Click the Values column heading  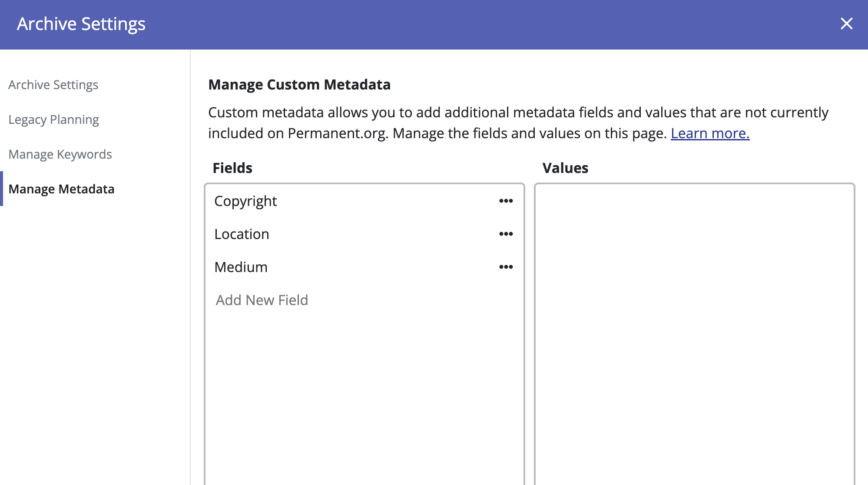565,168
